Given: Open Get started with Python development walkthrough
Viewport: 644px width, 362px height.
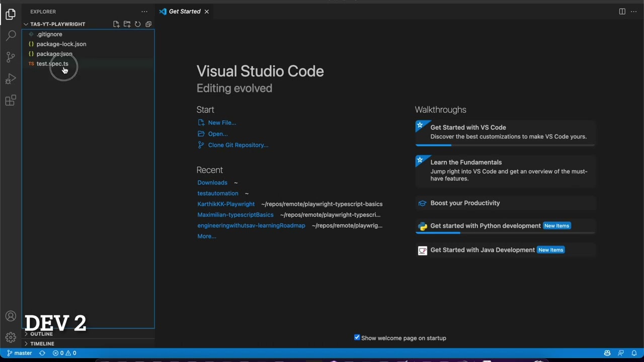Looking at the screenshot, I should (x=505, y=226).
